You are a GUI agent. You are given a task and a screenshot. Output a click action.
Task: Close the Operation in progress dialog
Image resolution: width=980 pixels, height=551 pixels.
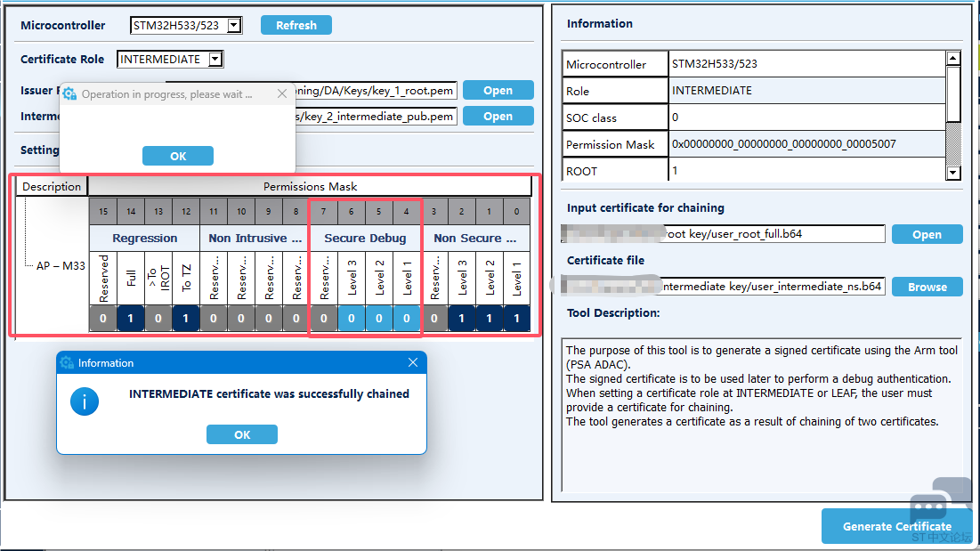pyautogui.click(x=282, y=93)
